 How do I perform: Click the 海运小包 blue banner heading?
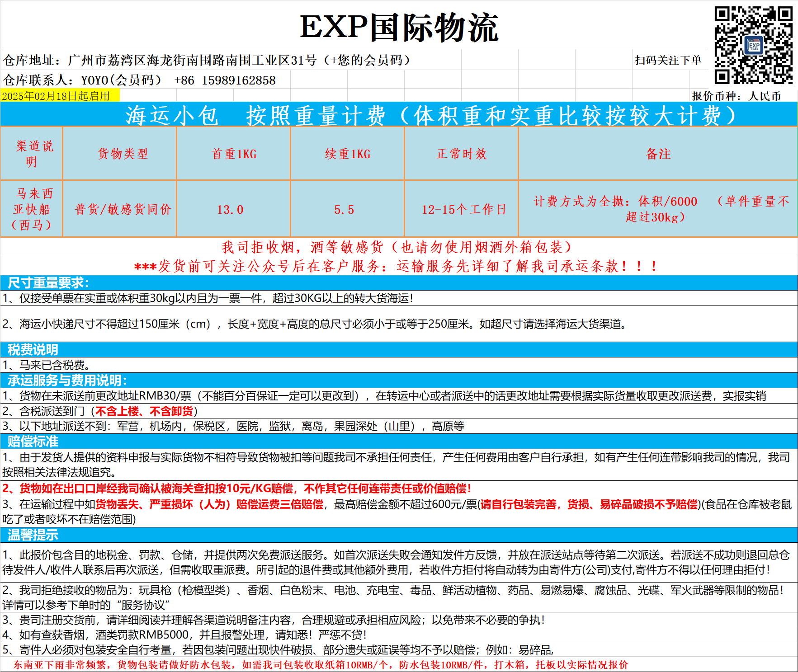pyautogui.click(x=399, y=114)
